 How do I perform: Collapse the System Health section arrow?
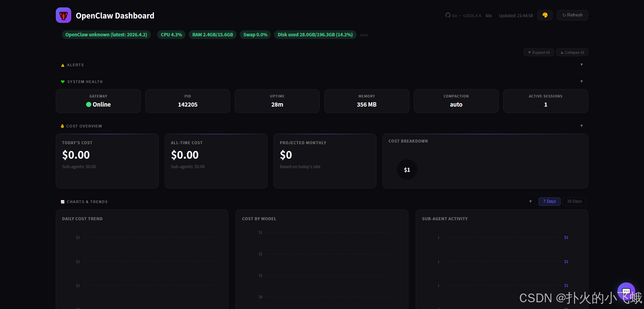pos(581,81)
